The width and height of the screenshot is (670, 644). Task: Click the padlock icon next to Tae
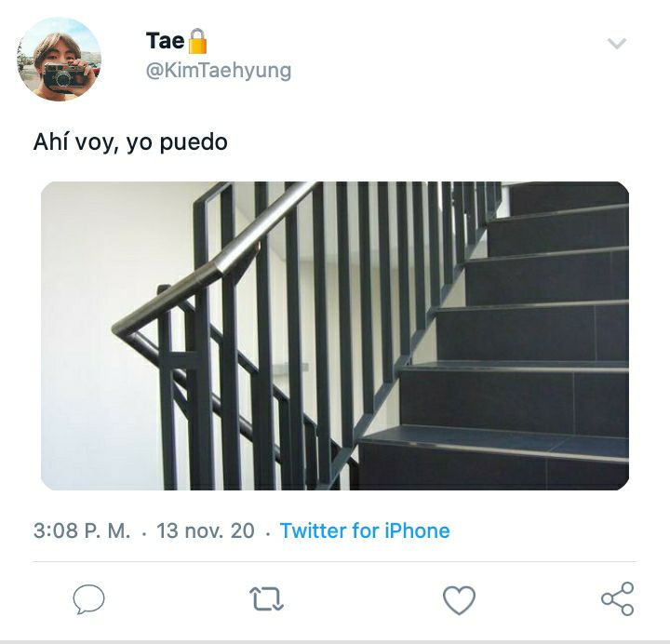[x=197, y=41]
